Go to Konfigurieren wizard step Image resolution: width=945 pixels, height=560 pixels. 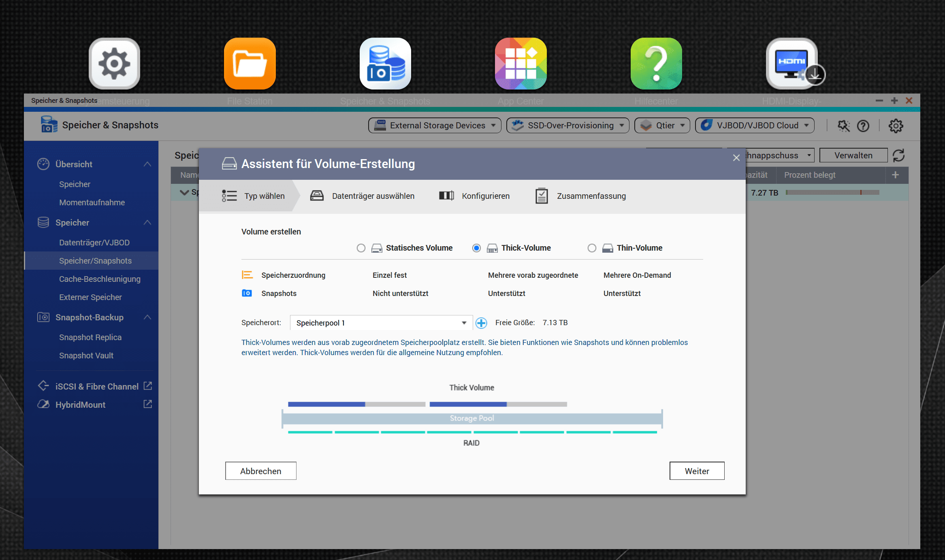(474, 196)
